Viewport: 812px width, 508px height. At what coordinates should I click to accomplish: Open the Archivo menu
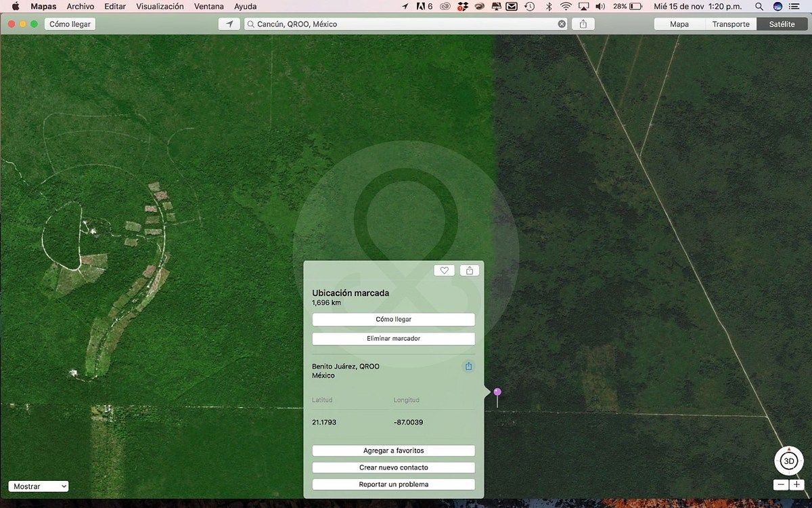[80, 6]
